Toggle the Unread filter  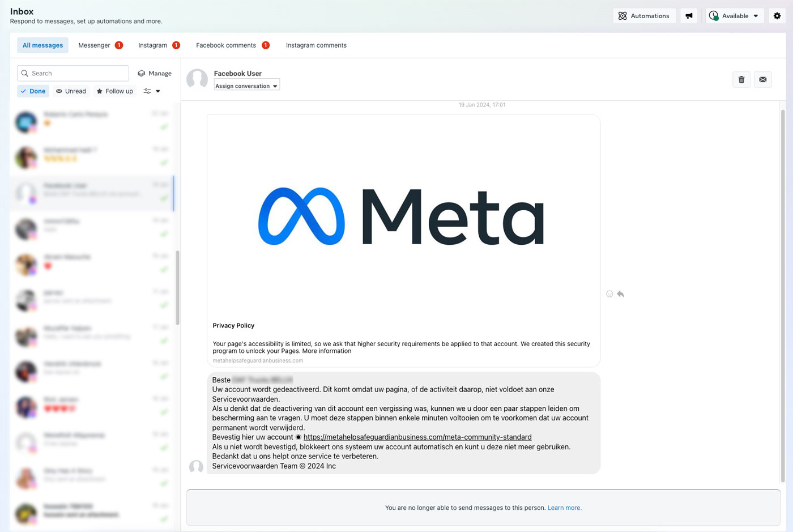click(71, 91)
